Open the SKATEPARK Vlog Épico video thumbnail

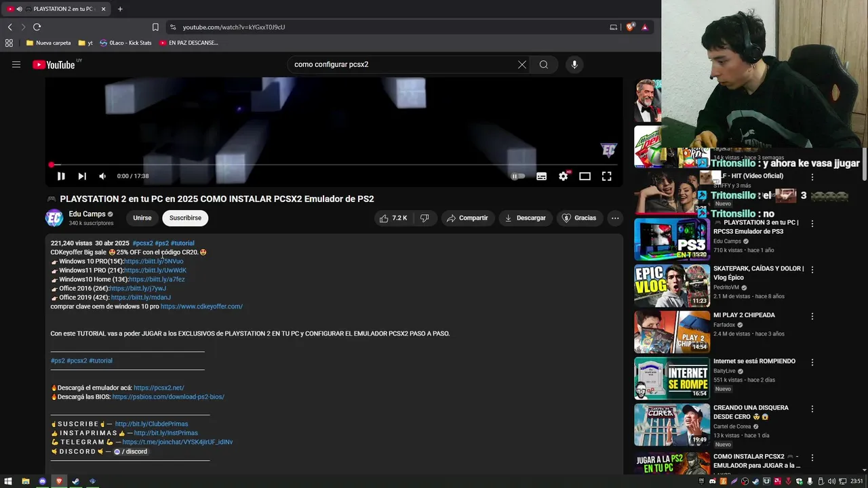coord(672,286)
